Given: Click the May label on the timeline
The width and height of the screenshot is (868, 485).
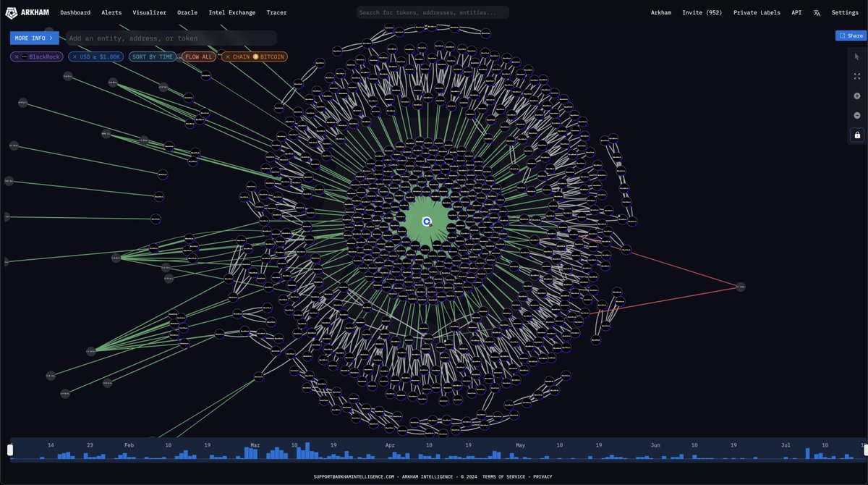Looking at the screenshot, I should [x=520, y=445].
